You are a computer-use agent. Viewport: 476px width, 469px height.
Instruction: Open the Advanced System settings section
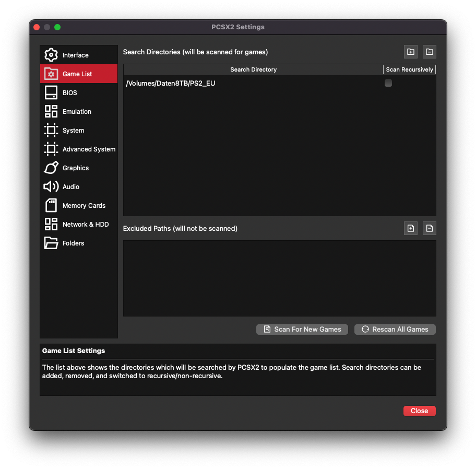click(89, 149)
